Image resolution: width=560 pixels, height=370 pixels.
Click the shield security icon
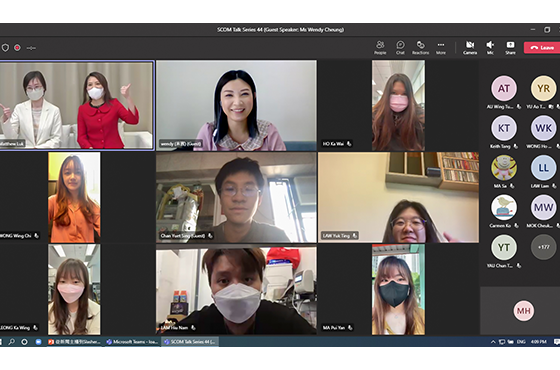5,48
